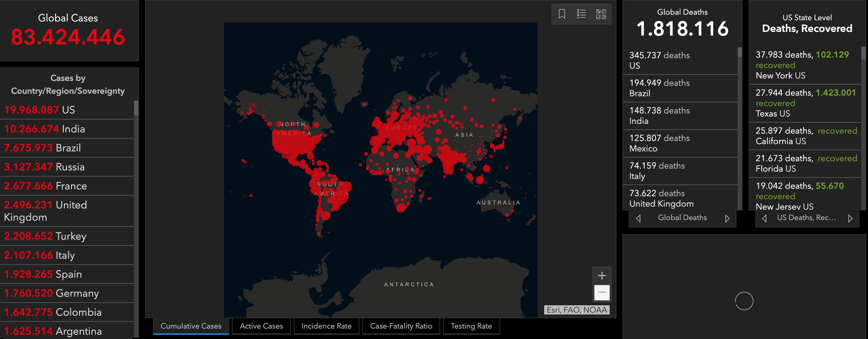Screen dimensions: 868x339
Task: Pick Brazil from cases by country list
Action: (x=67, y=148)
